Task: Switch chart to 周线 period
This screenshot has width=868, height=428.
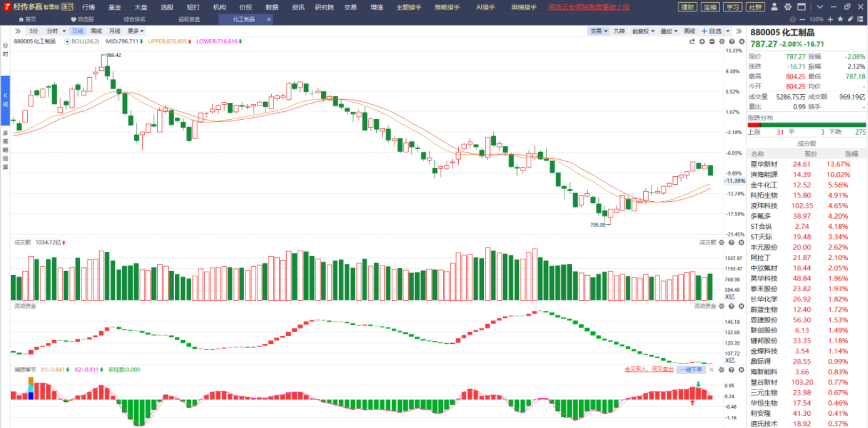Action: (96, 31)
